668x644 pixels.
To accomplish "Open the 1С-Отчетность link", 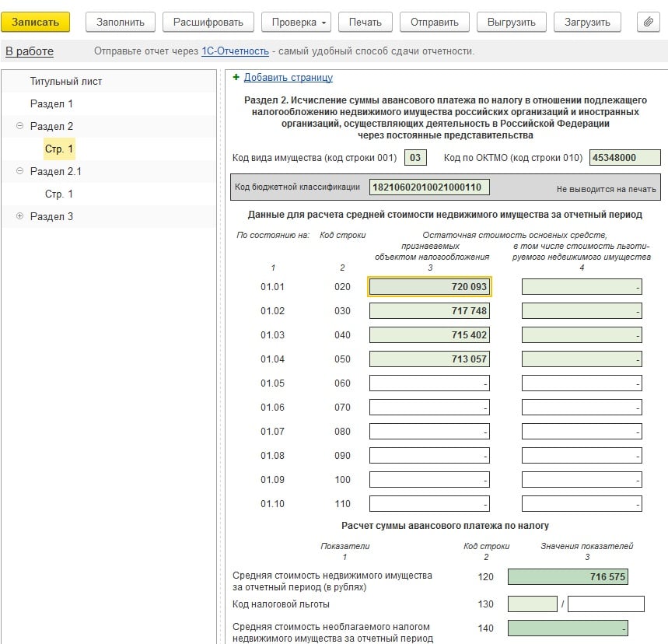I will [235, 51].
